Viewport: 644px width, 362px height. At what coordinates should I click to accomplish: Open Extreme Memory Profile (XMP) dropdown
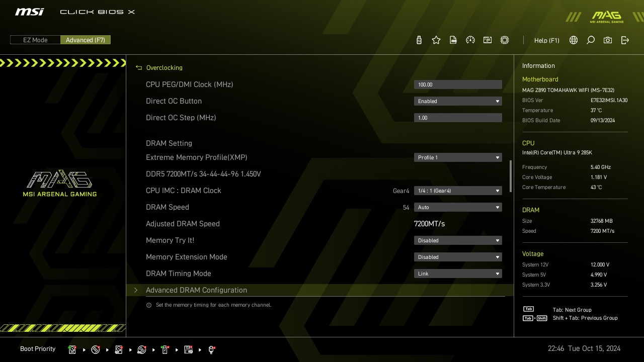pyautogui.click(x=458, y=157)
